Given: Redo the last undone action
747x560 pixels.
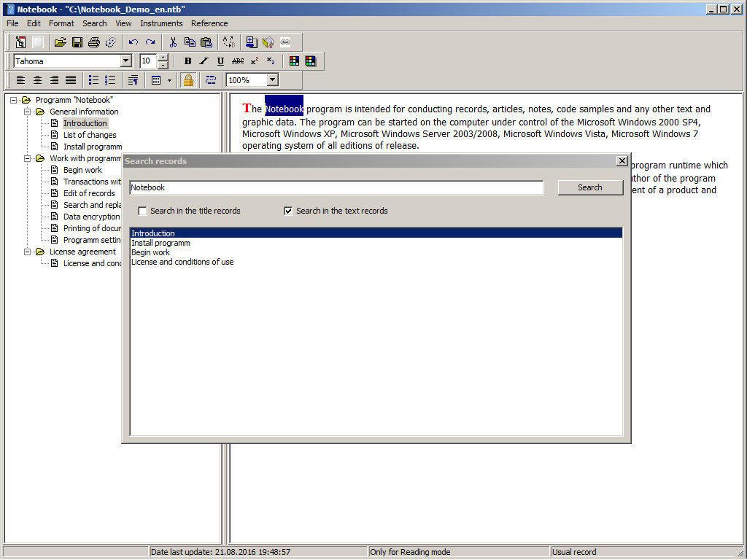Looking at the screenshot, I should [150, 42].
